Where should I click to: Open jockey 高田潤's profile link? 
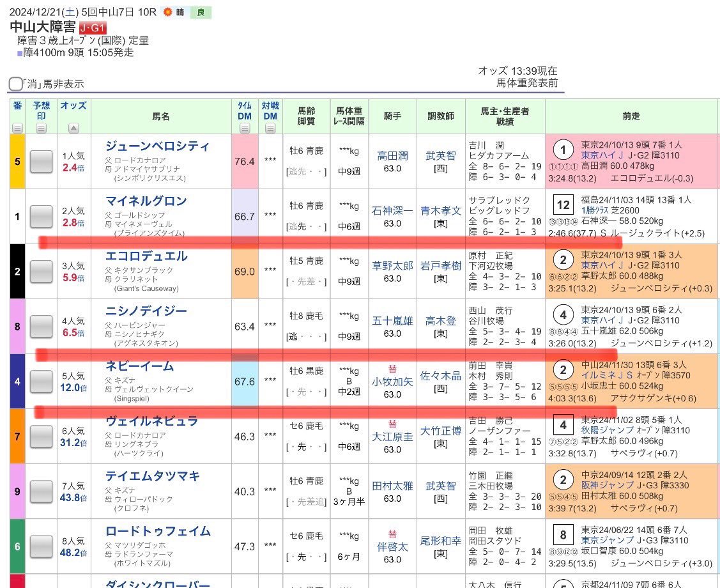tap(392, 155)
